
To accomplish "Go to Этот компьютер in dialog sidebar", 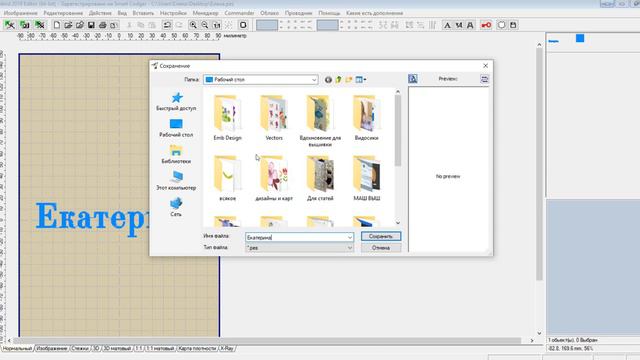I will [x=176, y=181].
